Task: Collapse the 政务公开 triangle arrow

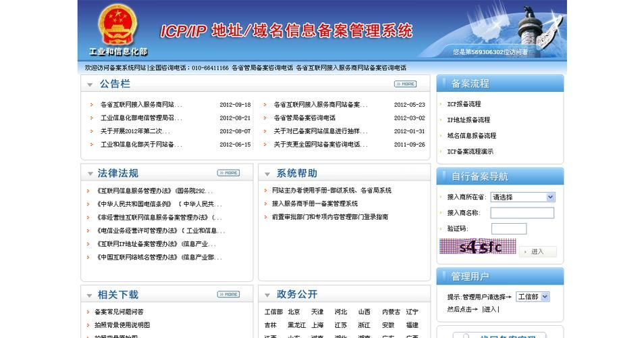Action: coord(267,295)
